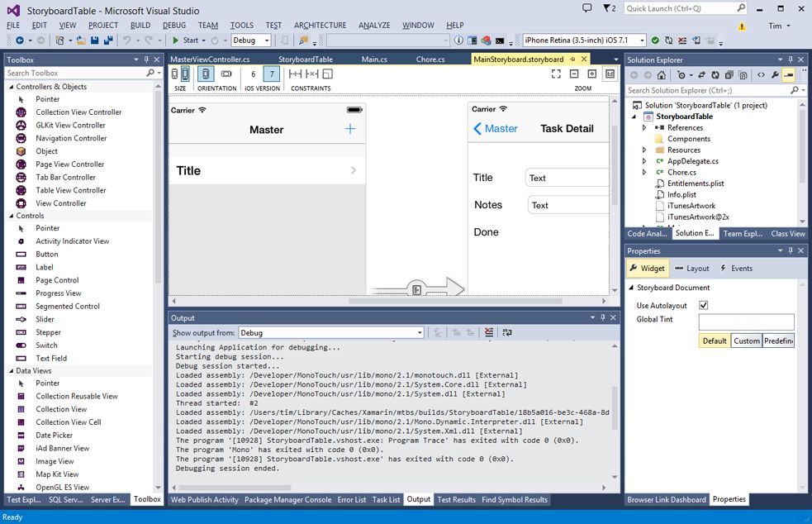Click the iOS info circle toolbar icon
This screenshot has width=812, height=524.
tap(458, 40)
